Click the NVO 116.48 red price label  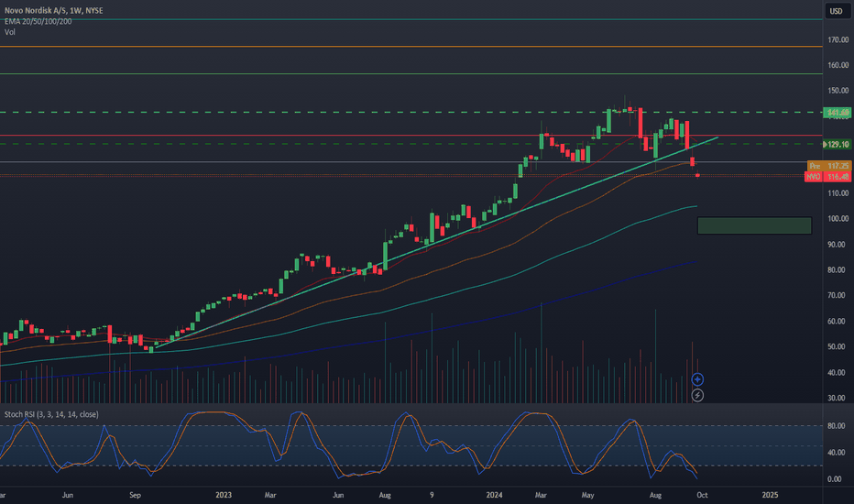point(827,177)
